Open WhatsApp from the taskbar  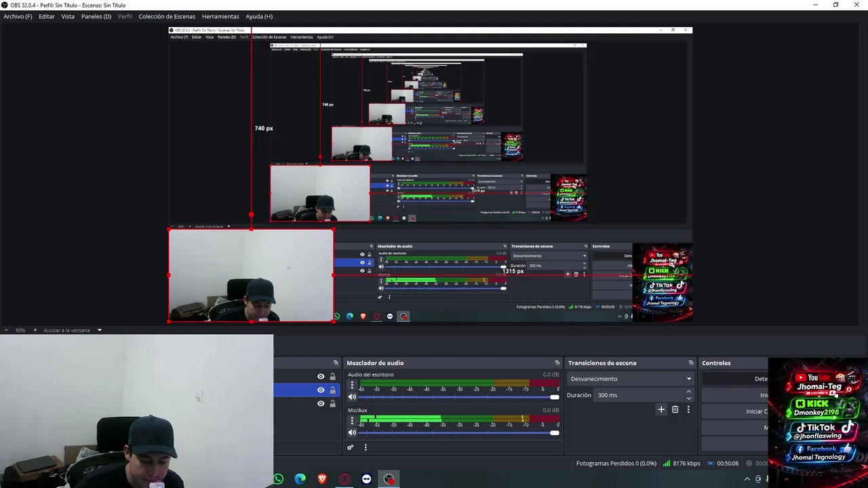click(x=278, y=479)
